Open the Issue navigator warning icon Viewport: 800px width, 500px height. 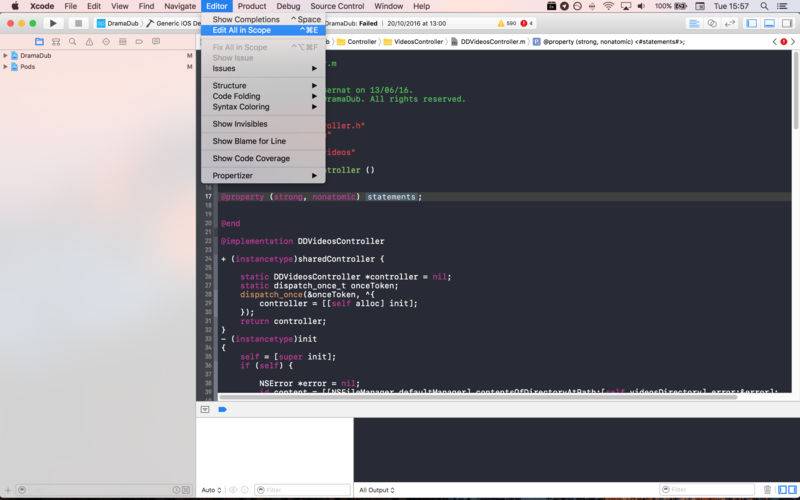click(89, 41)
